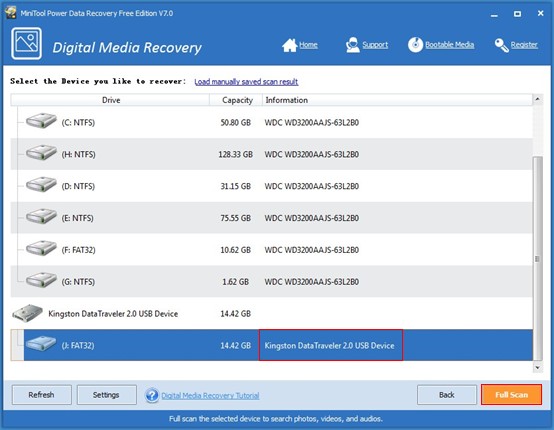Minimize the MiniTool window
554x430 pixels.
(494, 14)
